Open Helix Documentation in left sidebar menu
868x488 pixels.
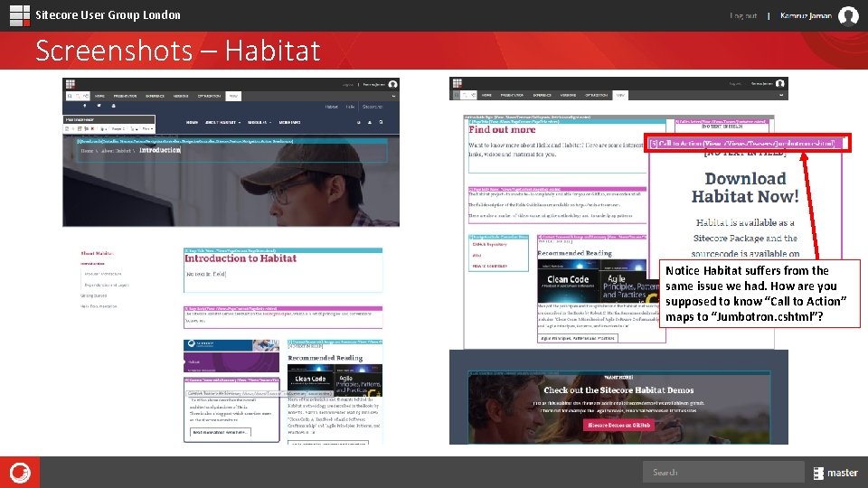point(99,306)
